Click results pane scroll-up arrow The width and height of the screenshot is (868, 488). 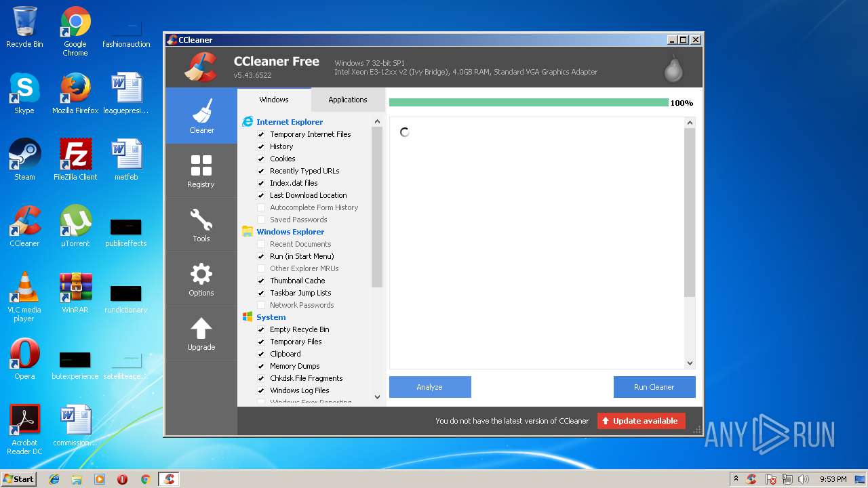[690, 123]
